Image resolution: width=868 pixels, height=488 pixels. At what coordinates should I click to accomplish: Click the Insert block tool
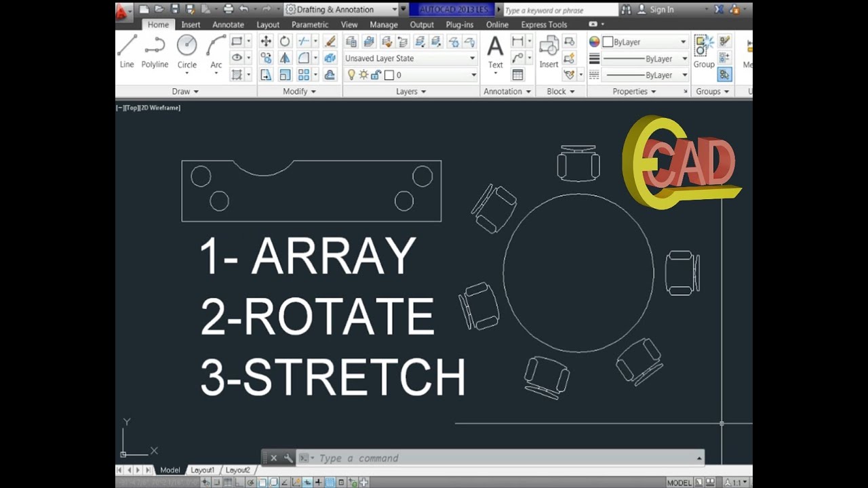point(549,52)
